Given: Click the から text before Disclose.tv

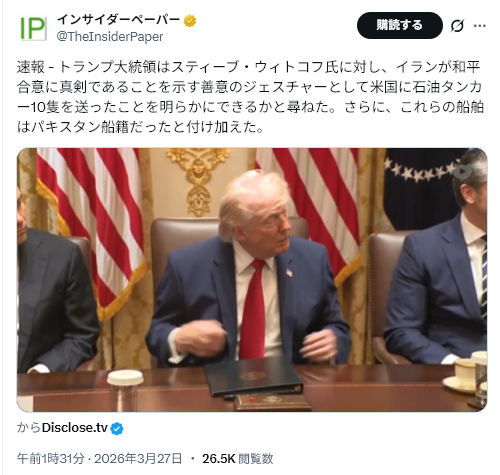Looking at the screenshot, I should point(29,428).
